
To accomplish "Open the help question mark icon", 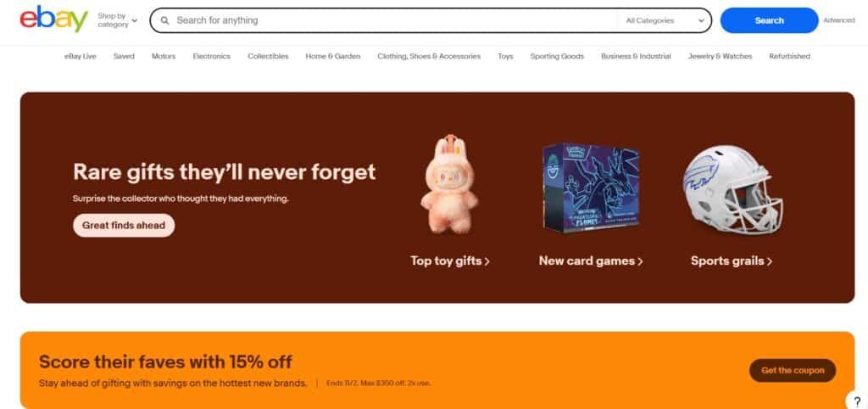I will (x=857, y=401).
